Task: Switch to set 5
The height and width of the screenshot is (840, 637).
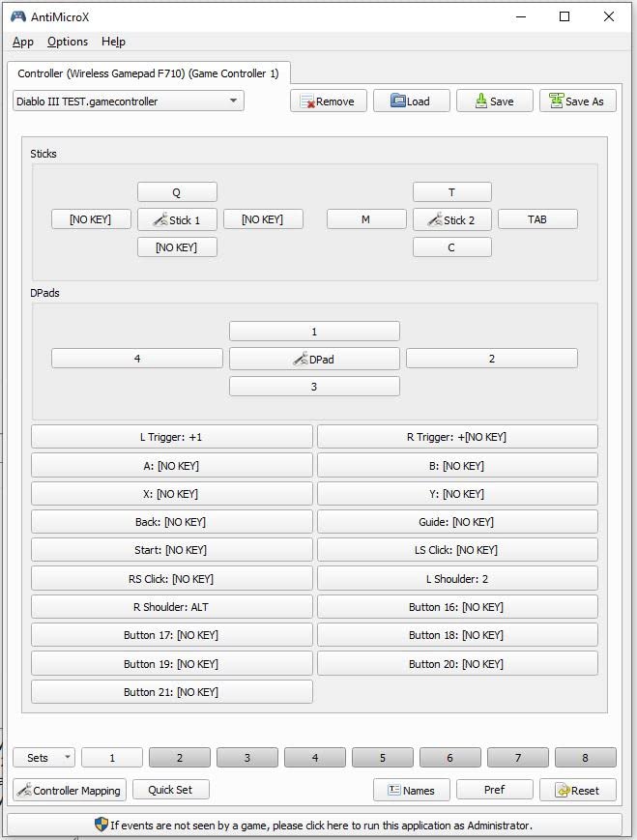Action: [x=382, y=758]
